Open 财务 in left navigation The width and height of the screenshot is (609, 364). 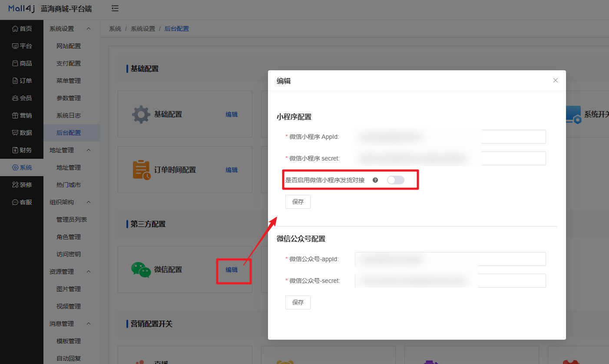pyautogui.click(x=22, y=150)
